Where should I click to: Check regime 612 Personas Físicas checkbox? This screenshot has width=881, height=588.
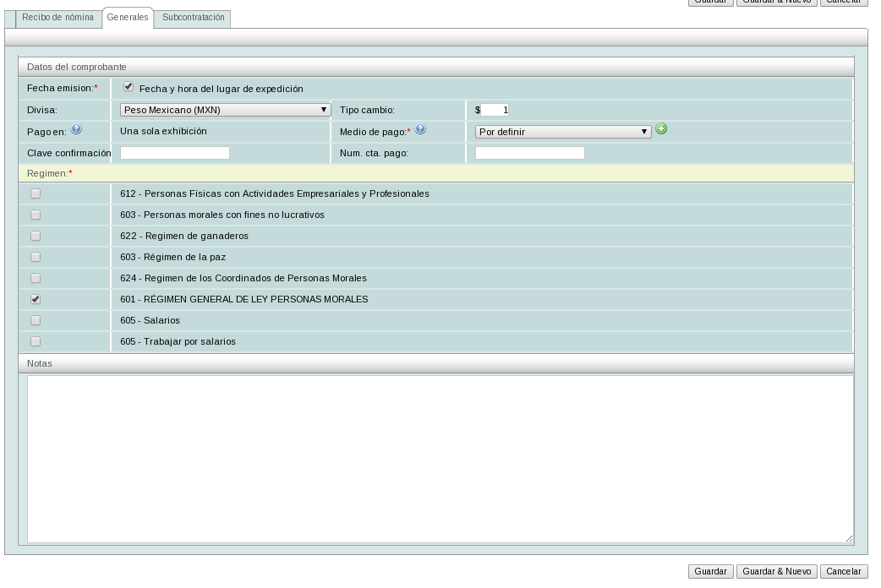(36, 193)
